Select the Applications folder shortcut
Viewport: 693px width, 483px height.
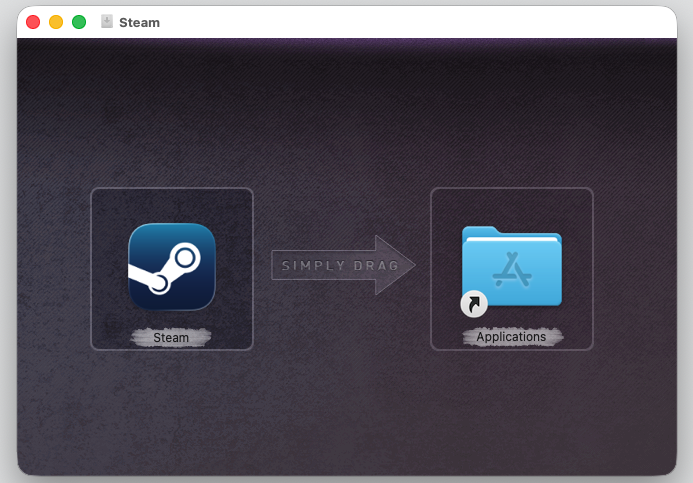pyautogui.click(x=511, y=270)
